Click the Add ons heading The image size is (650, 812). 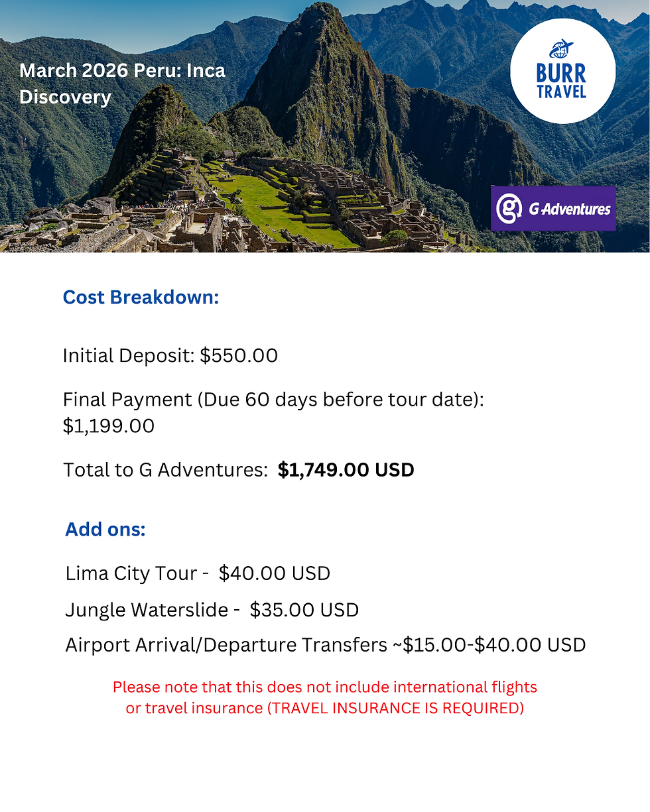click(x=105, y=530)
